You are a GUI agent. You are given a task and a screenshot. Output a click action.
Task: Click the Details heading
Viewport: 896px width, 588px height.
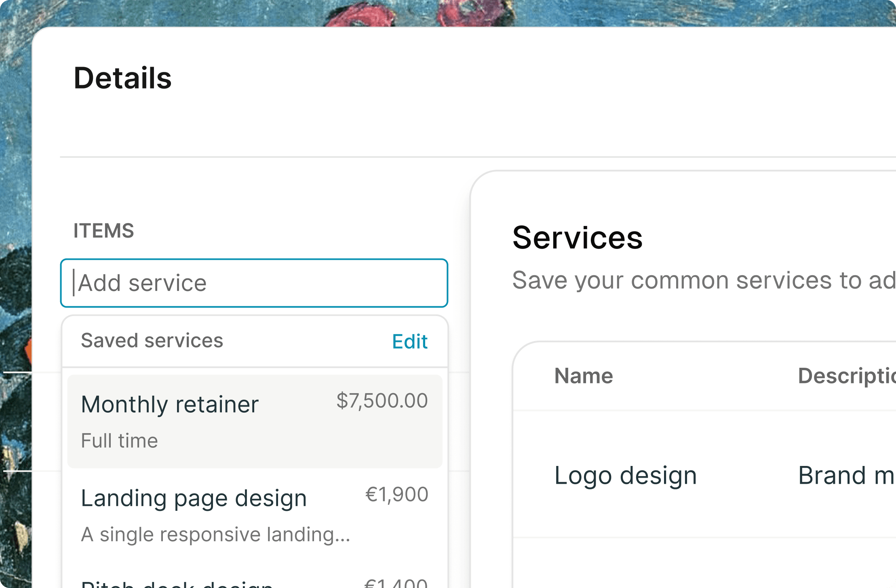coord(123,78)
